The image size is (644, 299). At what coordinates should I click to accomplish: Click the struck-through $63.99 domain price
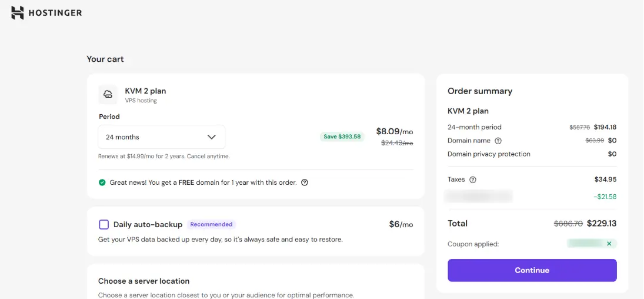coord(595,141)
